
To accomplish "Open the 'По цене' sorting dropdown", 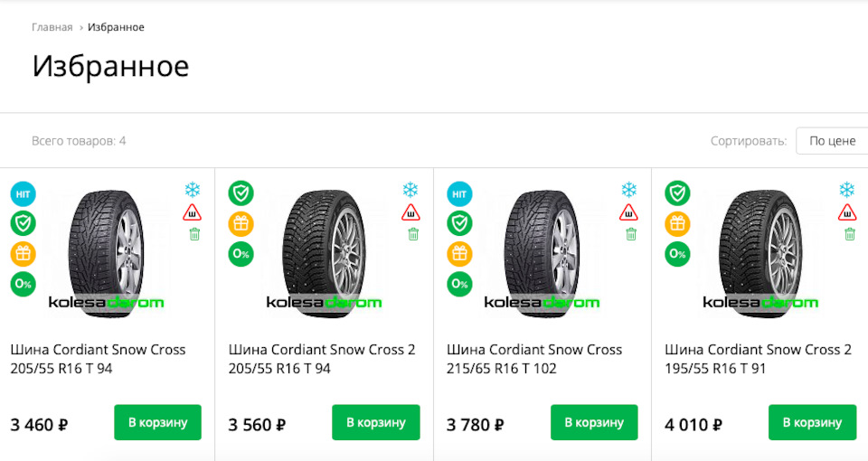I will click(832, 141).
